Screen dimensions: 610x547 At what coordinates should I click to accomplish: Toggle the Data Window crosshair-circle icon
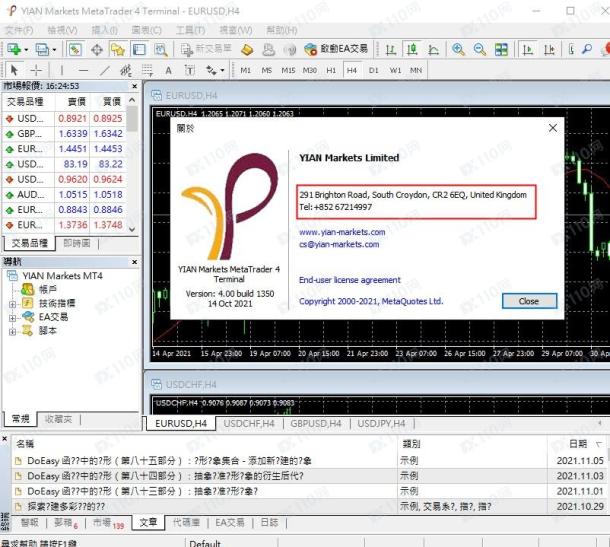96,49
